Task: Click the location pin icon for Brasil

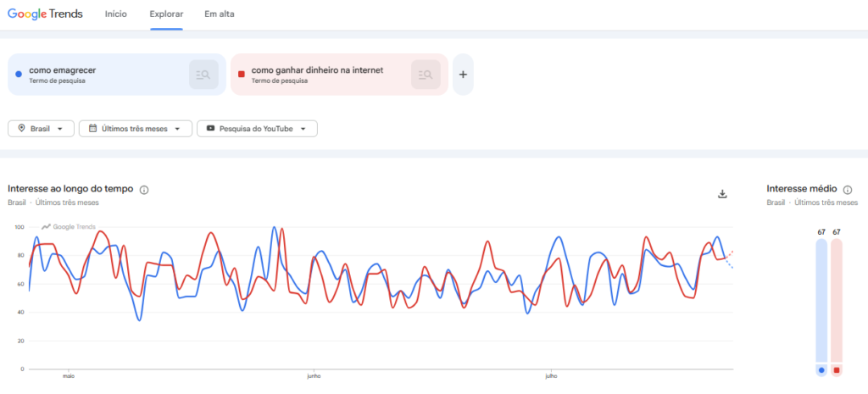Action: pos(21,129)
